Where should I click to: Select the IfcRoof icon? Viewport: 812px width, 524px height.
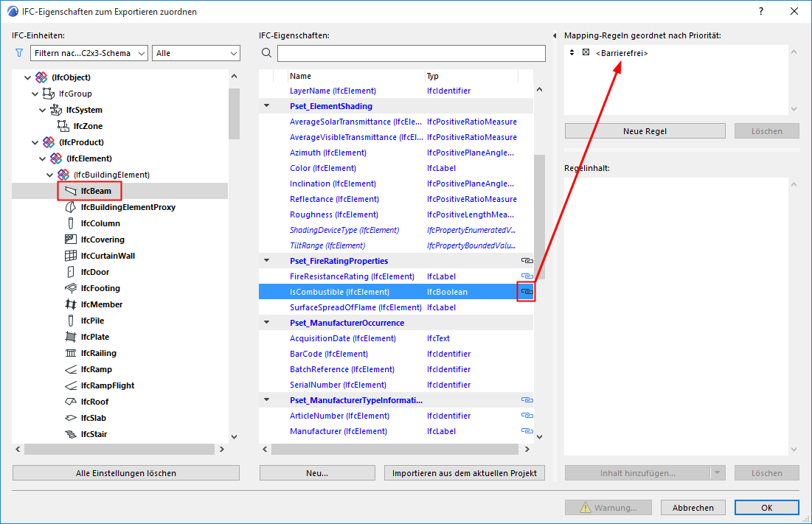point(70,402)
